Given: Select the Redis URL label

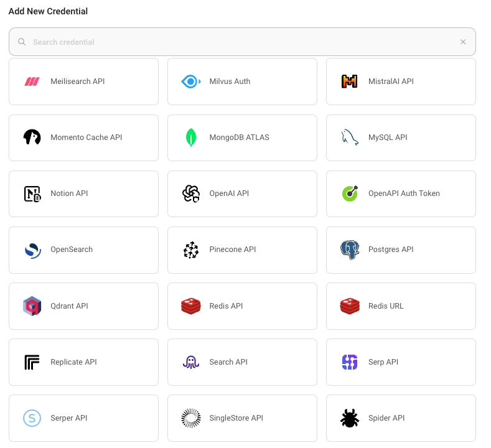Looking at the screenshot, I should tap(386, 306).
